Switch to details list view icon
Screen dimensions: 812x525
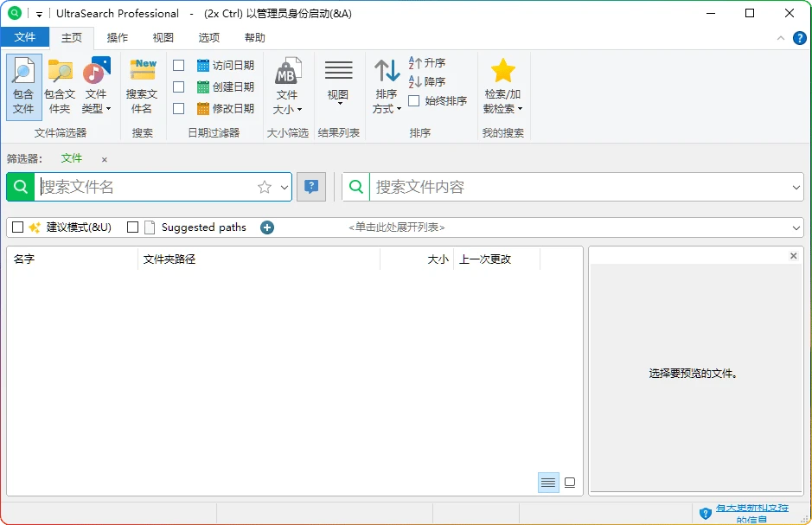click(x=548, y=483)
